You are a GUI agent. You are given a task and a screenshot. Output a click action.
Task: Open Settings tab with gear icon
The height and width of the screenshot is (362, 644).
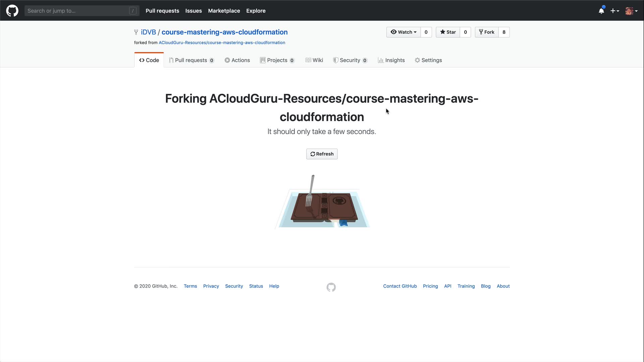pyautogui.click(x=428, y=60)
